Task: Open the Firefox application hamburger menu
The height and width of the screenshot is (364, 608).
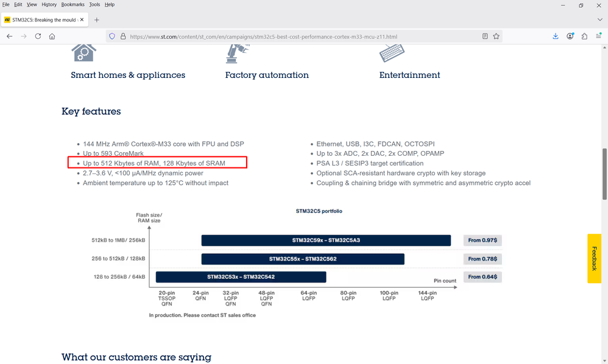Action: pyautogui.click(x=599, y=36)
